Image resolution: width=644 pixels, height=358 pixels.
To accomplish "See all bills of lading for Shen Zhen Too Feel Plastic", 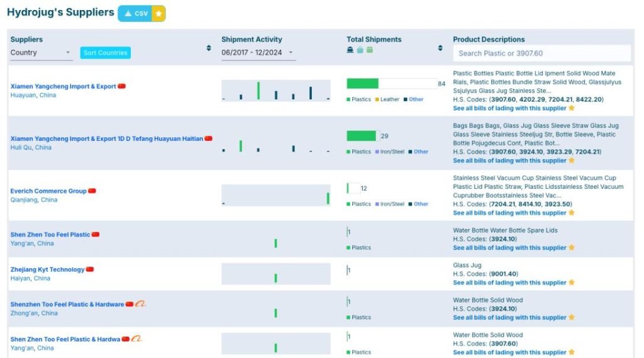I will coord(509,248).
